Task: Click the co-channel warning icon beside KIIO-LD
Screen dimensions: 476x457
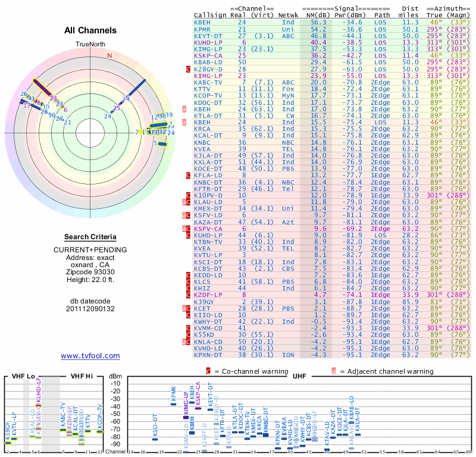Action: pos(188,315)
